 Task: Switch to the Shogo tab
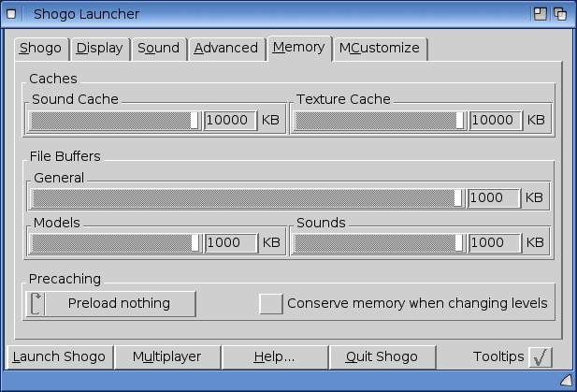click(x=41, y=49)
